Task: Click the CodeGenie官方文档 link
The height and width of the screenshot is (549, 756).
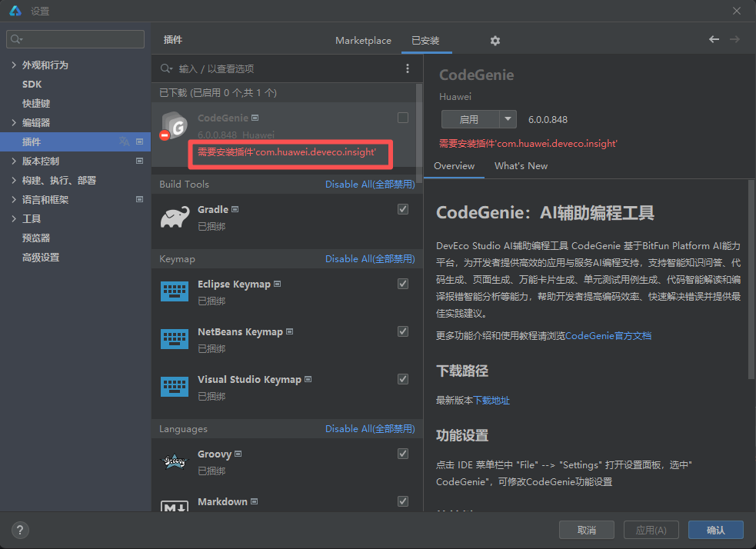Action: click(x=608, y=336)
